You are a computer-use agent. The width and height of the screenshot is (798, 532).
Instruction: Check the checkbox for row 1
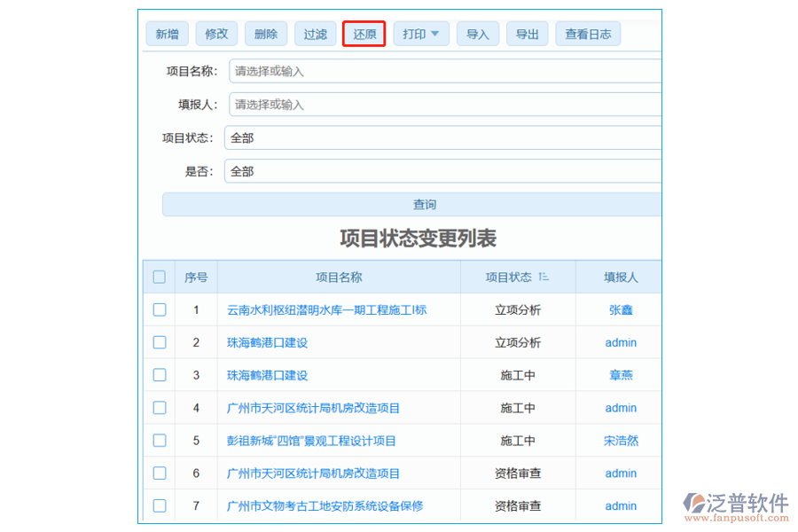[160, 309]
